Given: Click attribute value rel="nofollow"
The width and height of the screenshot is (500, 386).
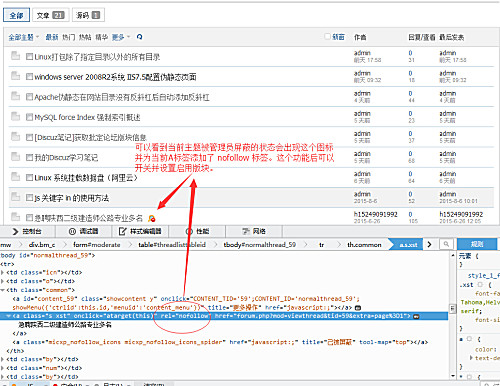Looking at the screenshot, I should [x=185, y=316].
